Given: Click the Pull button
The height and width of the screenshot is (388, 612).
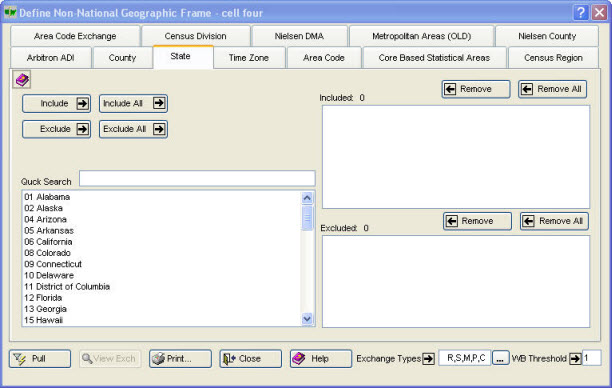Looking at the screenshot, I should click(x=40, y=358).
